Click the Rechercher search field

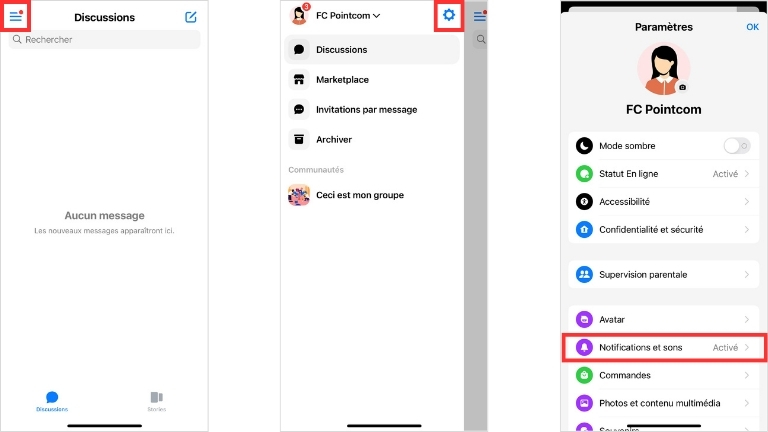click(105, 40)
